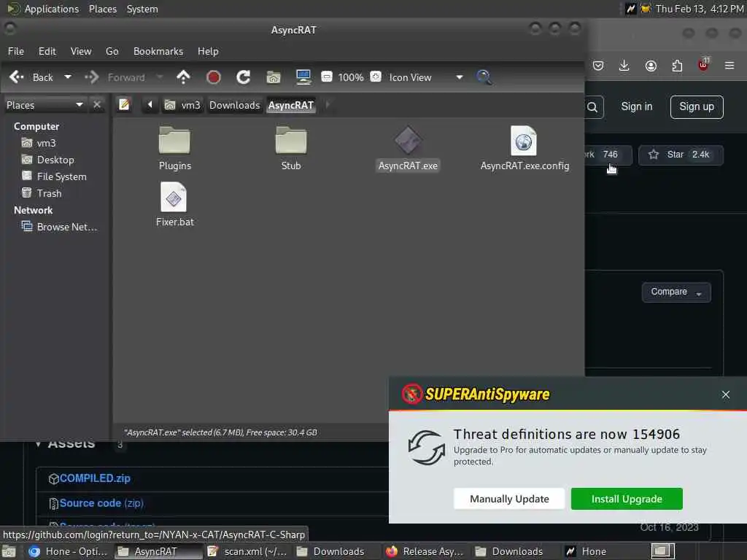Open the Icon View mode dropdown
747x560 pixels.
click(x=425, y=77)
